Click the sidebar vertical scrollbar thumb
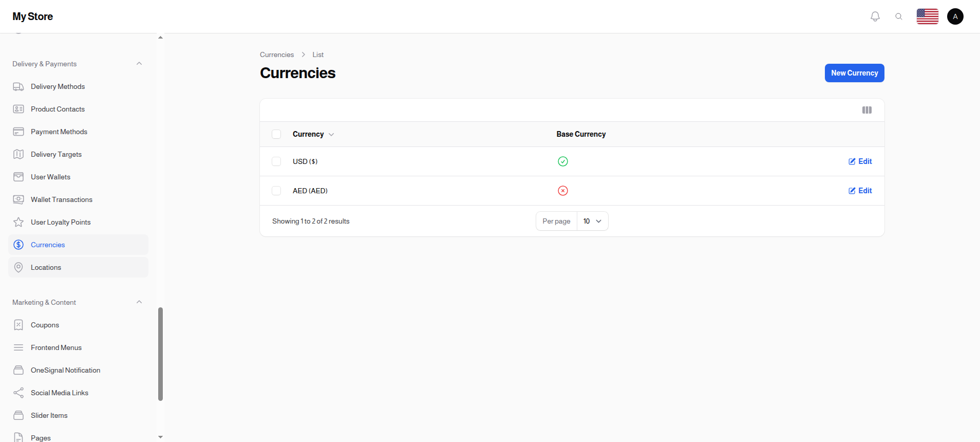Viewport: 980px width, 442px height. [160, 354]
